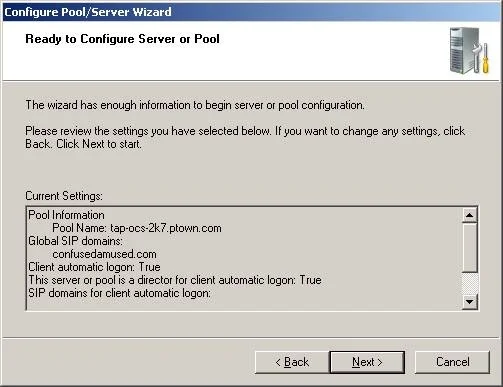Click the Pool Information line in settings
503x387 pixels.
(66, 215)
